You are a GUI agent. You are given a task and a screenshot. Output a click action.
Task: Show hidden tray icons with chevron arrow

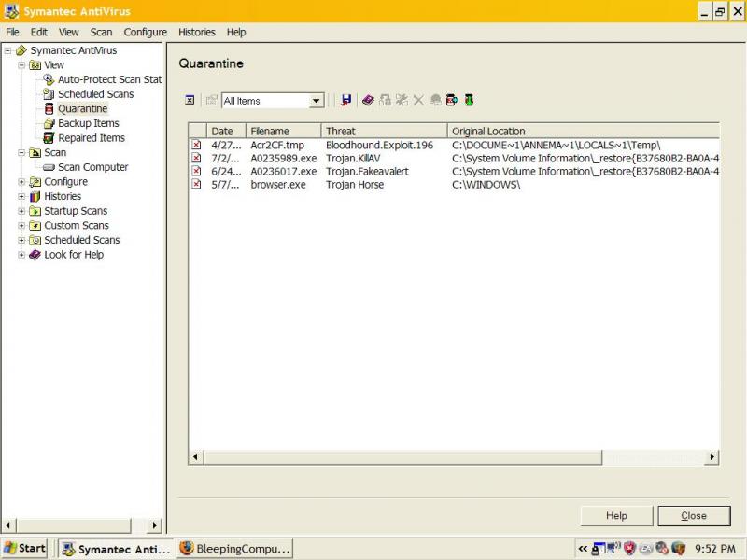click(583, 549)
